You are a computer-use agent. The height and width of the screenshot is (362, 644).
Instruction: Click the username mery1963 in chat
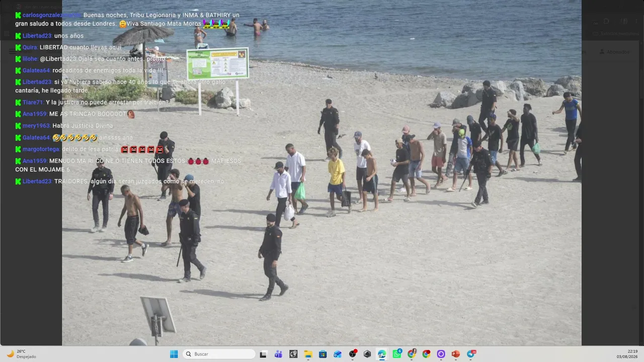coord(36,126)
